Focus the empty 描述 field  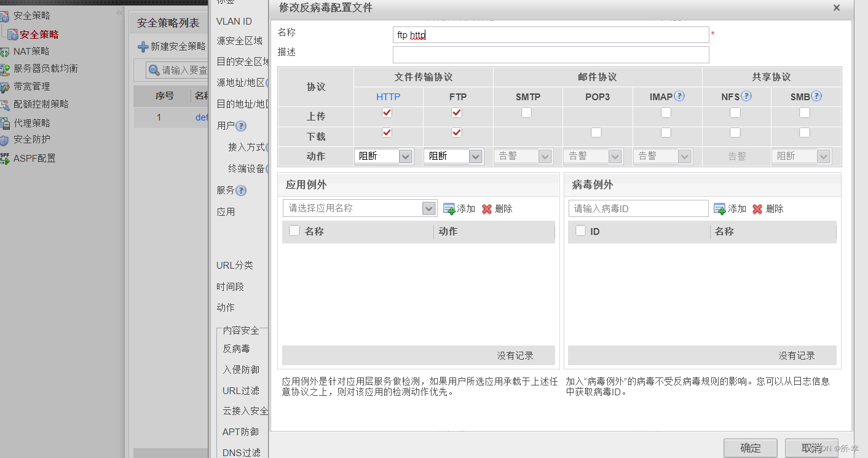(551, 55)
